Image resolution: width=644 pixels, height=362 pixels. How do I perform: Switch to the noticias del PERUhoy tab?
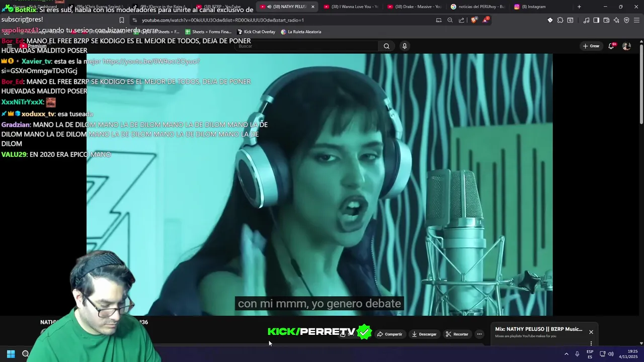[478, 7]
